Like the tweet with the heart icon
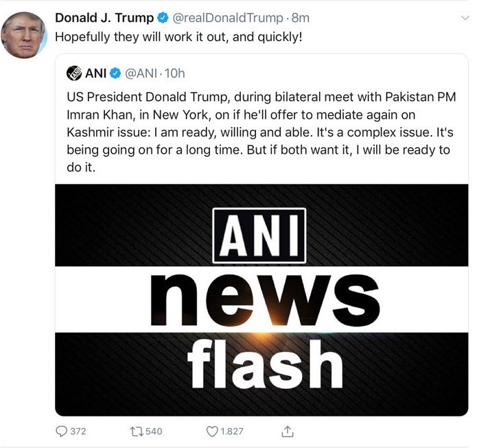This screenshot has width=490, height=448. [212, 432]
